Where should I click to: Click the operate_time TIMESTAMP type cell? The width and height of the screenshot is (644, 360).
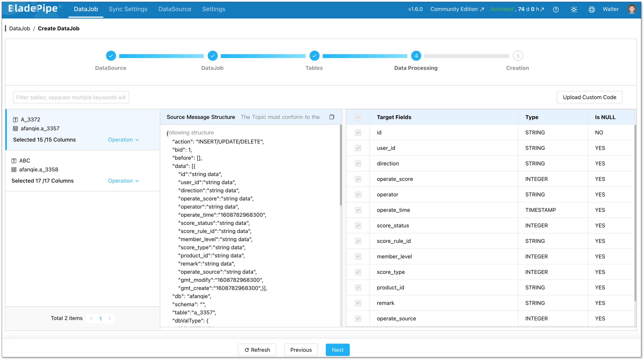tap(553, 210)
